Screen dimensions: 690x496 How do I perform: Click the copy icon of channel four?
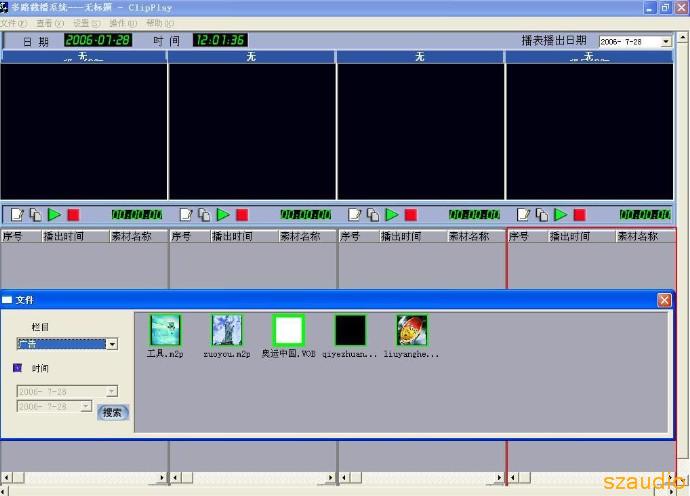tap(542, 215)
